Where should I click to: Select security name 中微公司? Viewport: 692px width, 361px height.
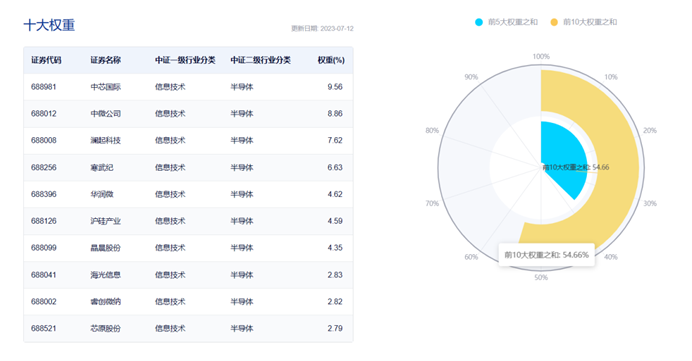click(x=105, y=113)
